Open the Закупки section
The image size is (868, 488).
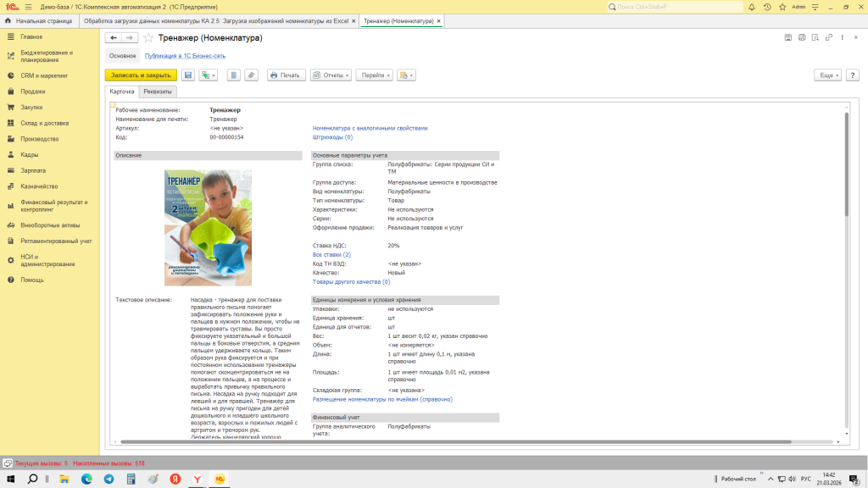coord(31,108)
